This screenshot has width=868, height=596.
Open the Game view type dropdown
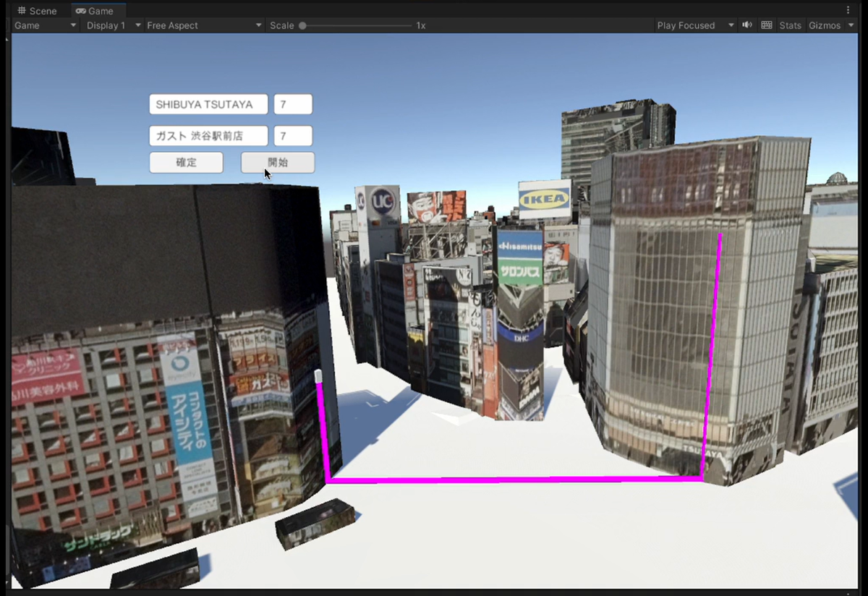(45, 25)
